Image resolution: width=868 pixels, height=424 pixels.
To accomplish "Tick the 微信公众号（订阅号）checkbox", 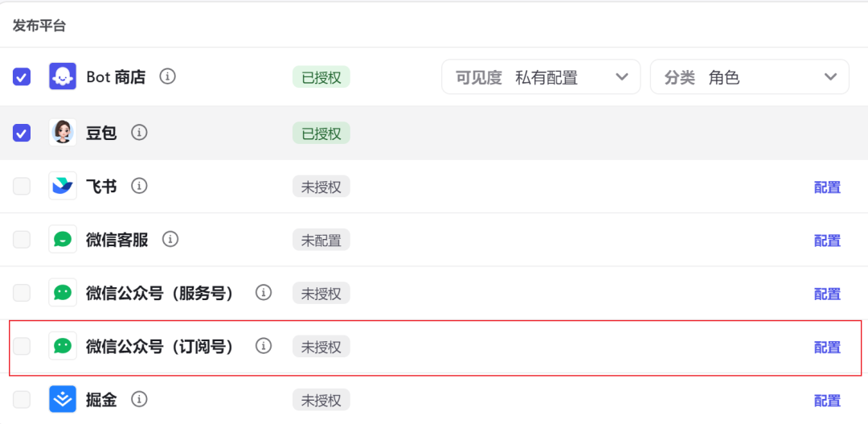I will (22, 346).
